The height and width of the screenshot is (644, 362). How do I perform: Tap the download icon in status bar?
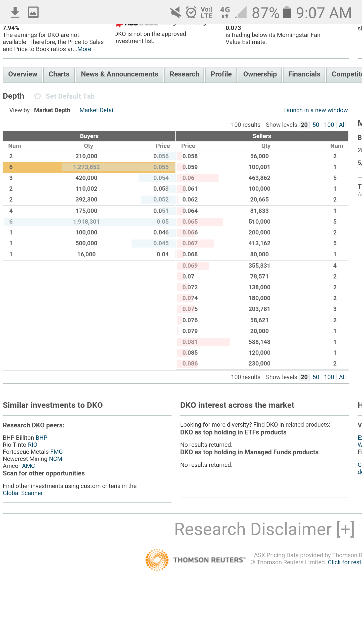point(15,12)
